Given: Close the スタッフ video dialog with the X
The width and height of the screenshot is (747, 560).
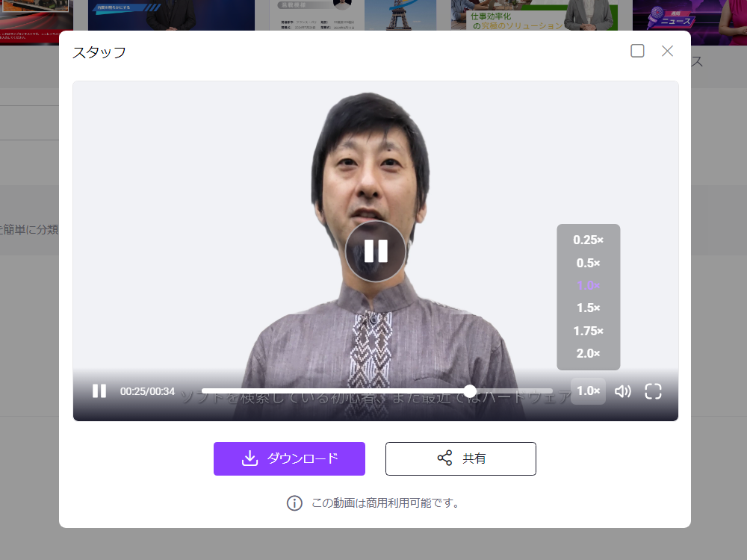Looking at the screenshot, I should [x=667, y=51].
